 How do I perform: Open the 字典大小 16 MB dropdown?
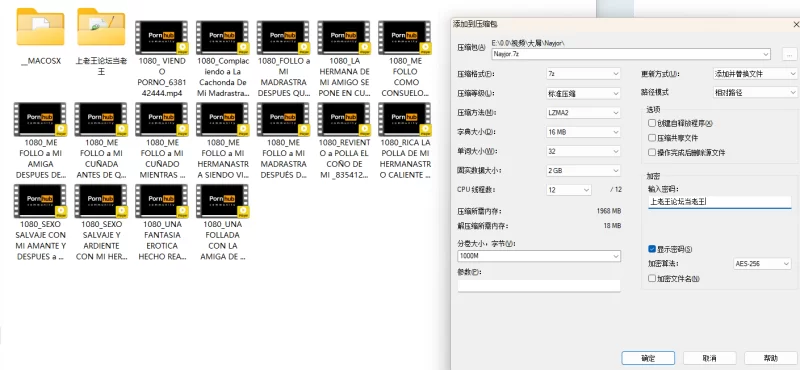pyautogui.click(x=583, y=132)
